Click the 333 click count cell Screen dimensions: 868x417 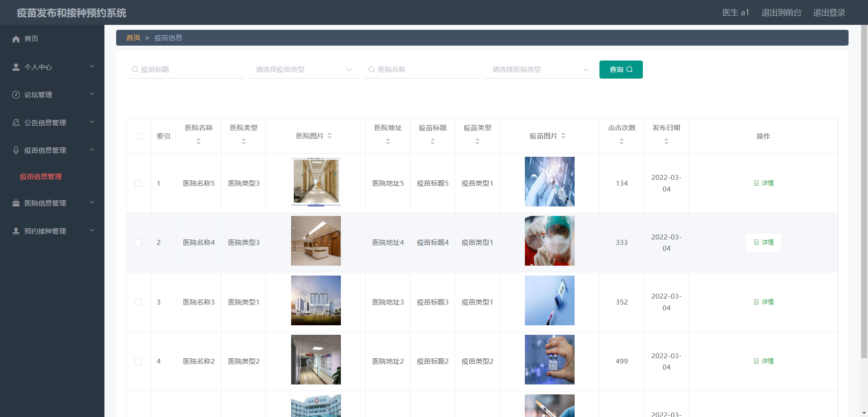622,243
